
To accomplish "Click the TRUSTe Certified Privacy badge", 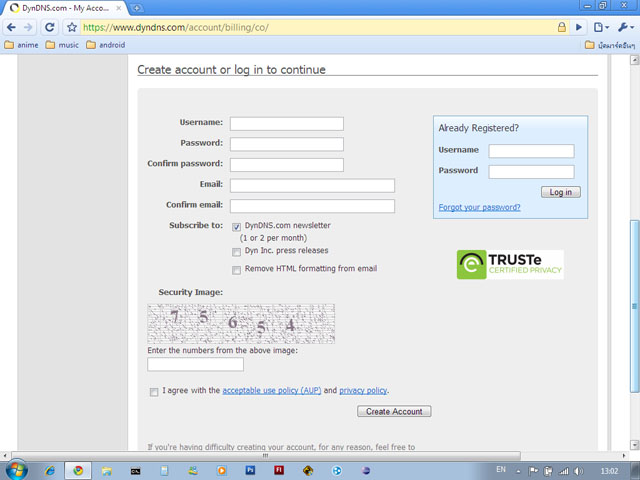I will point(510,265).
